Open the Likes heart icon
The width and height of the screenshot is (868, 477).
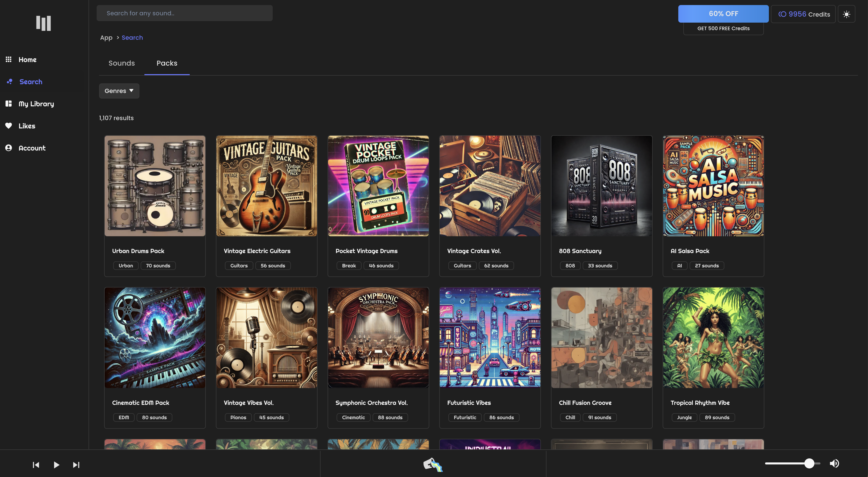(9, 126)
